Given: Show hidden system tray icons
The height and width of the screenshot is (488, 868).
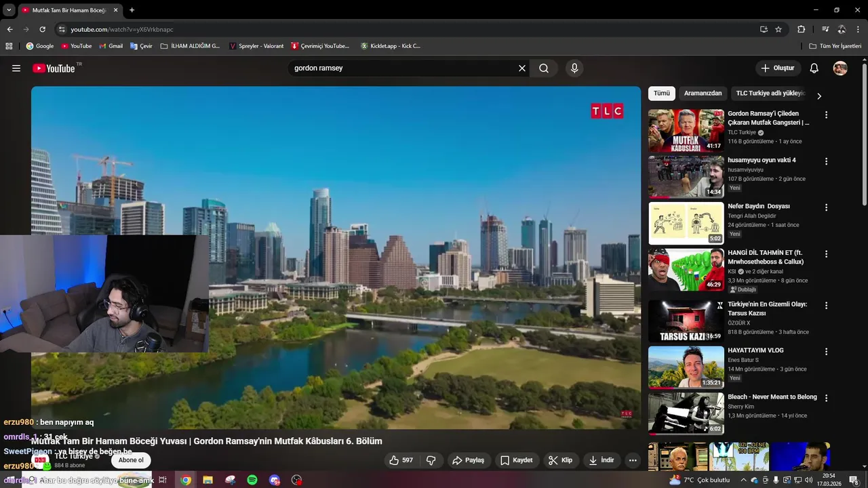Looking at the screenshot, I should [x=743, y=480].
